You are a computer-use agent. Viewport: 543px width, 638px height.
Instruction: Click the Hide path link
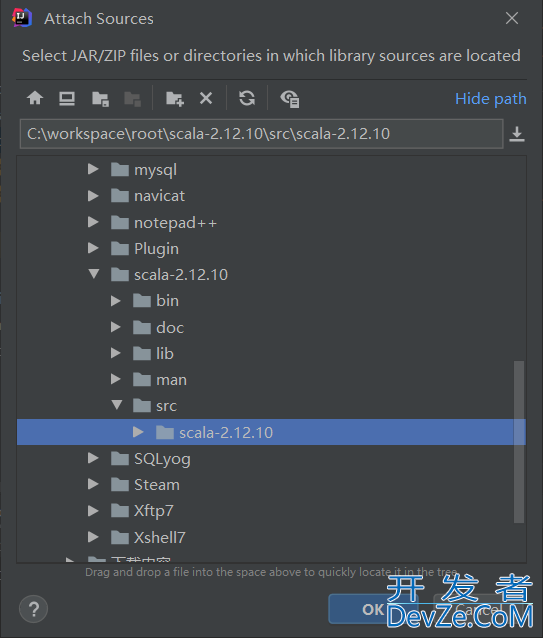tap(491, 99)
